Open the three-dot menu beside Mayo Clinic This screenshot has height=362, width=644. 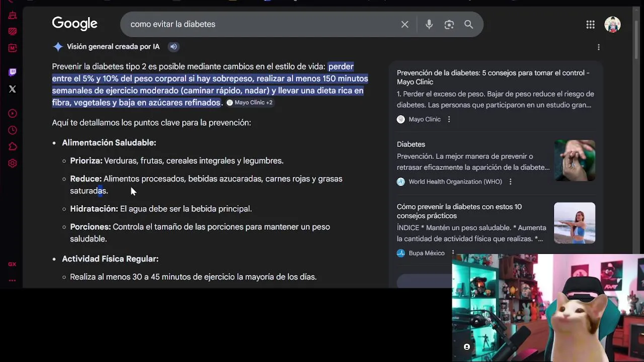(x=449, y=119)
